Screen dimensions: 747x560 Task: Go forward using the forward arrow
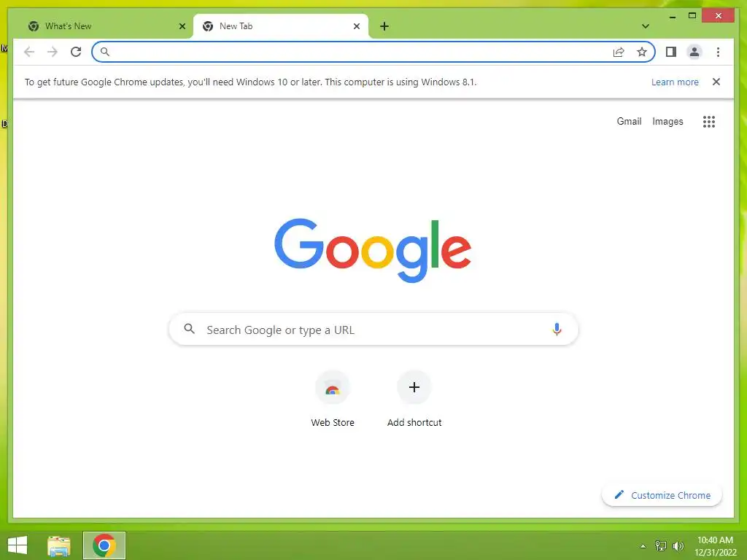coord(53,52)
